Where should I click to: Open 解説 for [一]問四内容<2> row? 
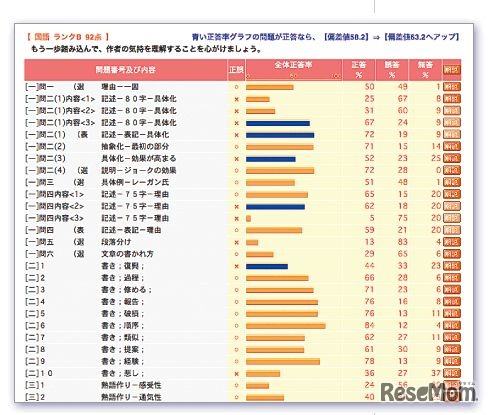452,206
